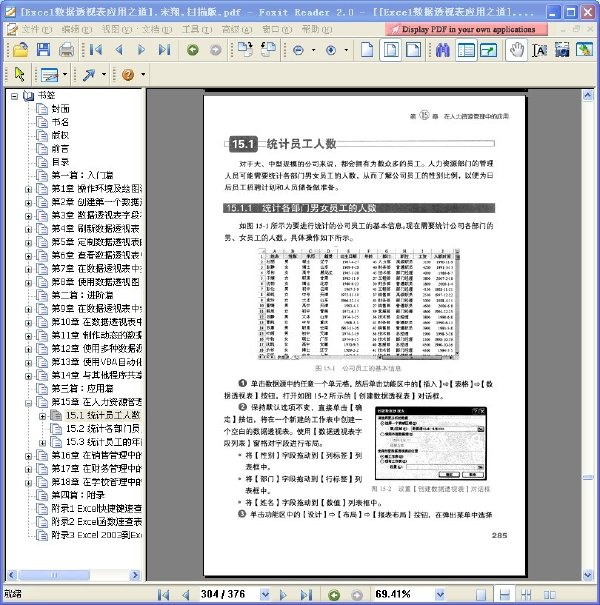Go to first page in status bar

(x=163, y=594)
